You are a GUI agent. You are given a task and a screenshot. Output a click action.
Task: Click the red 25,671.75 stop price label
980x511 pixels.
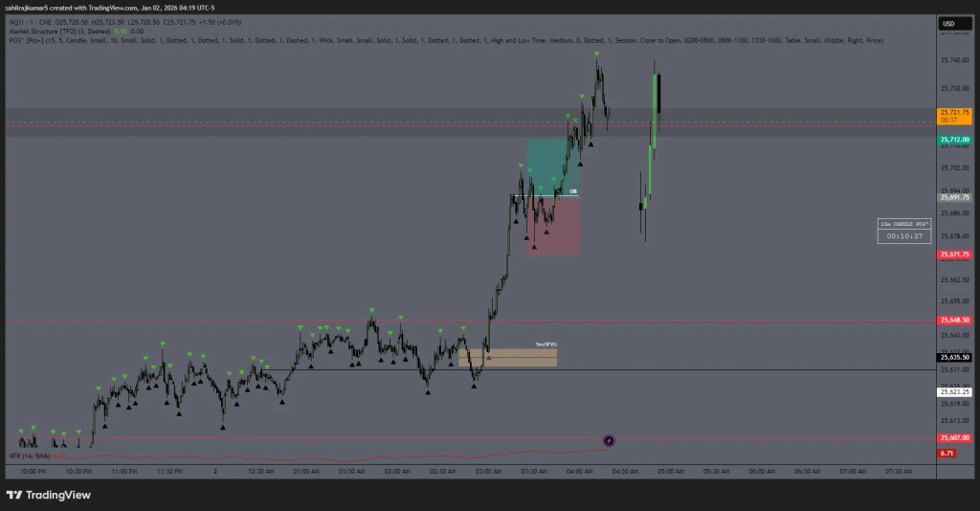(953, 255)
